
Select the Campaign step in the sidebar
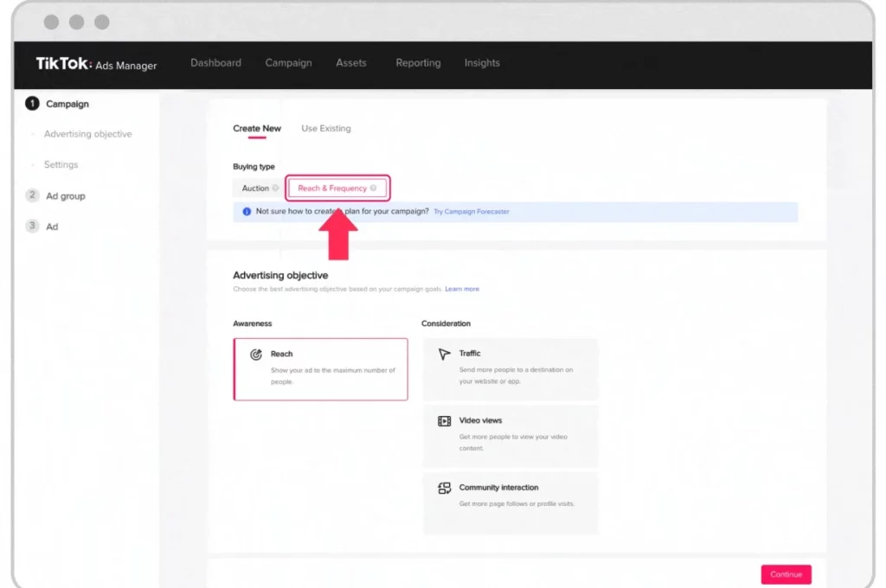(x=67, y=104)
